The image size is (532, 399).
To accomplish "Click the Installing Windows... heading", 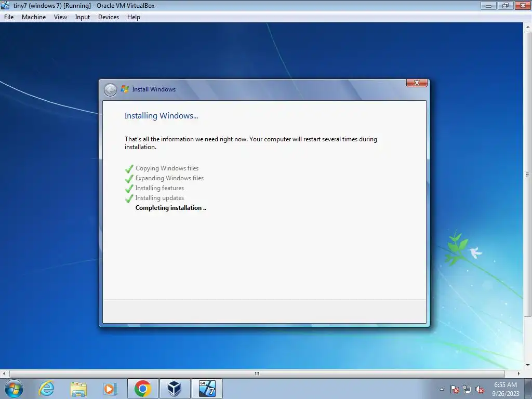I will pos(161,116).
